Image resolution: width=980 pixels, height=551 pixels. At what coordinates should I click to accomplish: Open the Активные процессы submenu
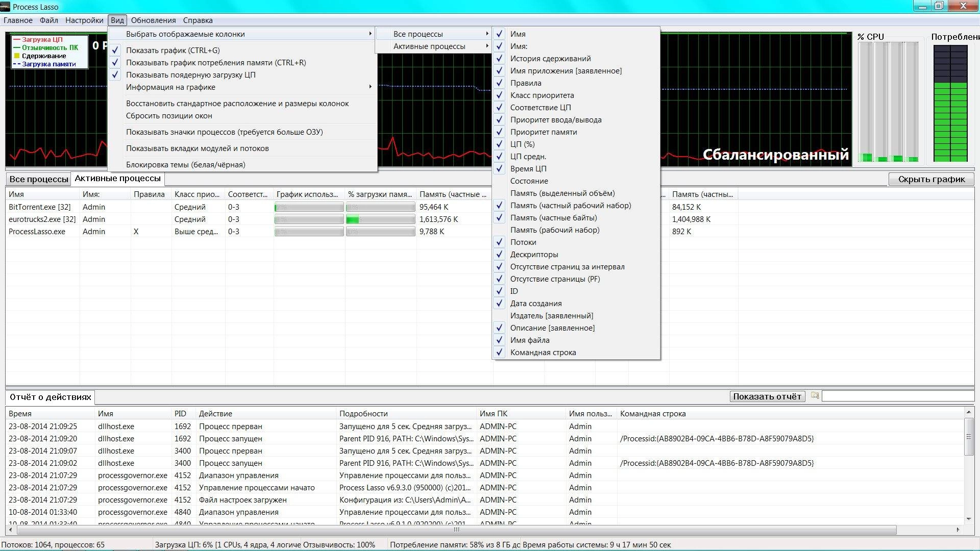pos(433,46)
